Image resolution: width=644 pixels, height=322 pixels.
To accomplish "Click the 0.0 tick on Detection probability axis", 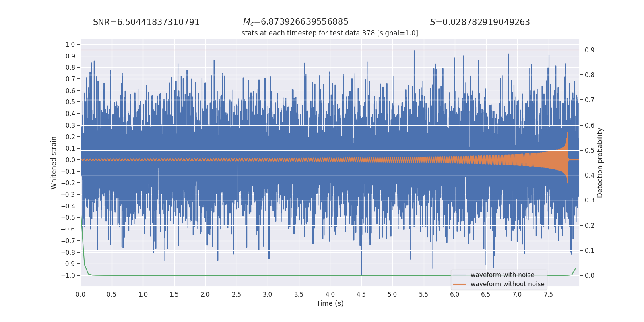I will (590, 275).
